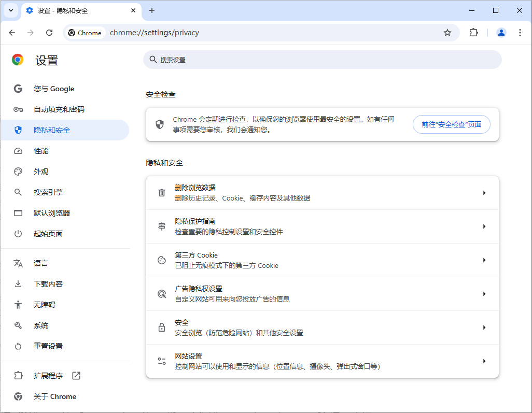The width and height of the screenshot is (532, 413).
Task: Open a new tab with the plus button
Action: pos(150,10)
